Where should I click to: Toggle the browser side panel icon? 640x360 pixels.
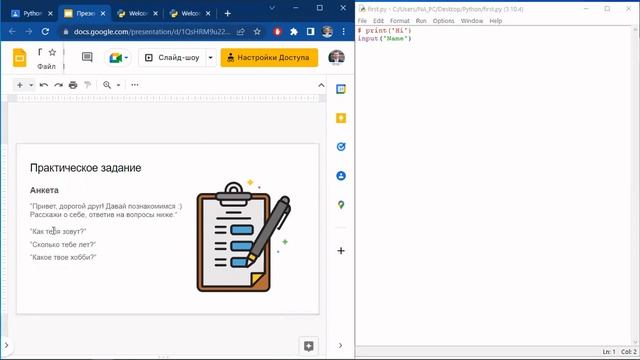pyautogui.click(x=311, y=31)
